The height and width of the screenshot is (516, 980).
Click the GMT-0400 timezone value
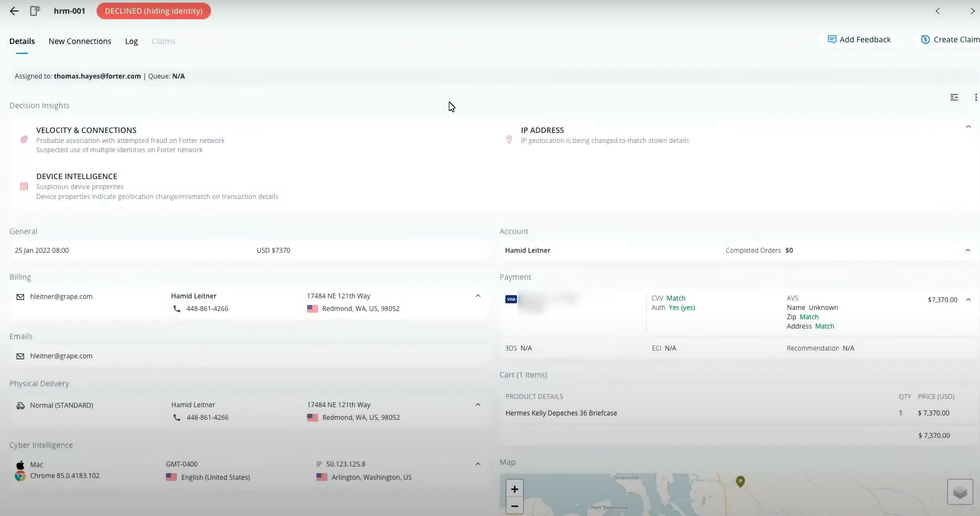[x=182, y=464]
